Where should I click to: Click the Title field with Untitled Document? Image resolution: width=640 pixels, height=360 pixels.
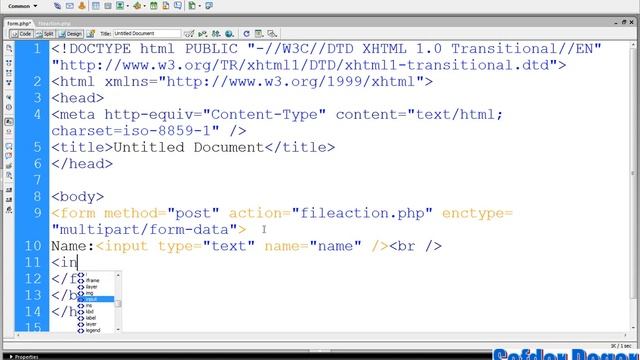tap(147, 33)
